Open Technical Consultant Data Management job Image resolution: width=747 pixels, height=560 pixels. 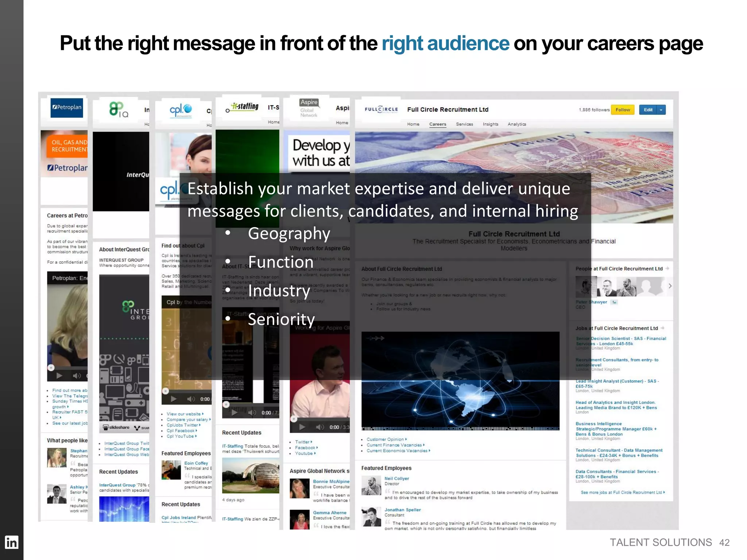(619, 453)
